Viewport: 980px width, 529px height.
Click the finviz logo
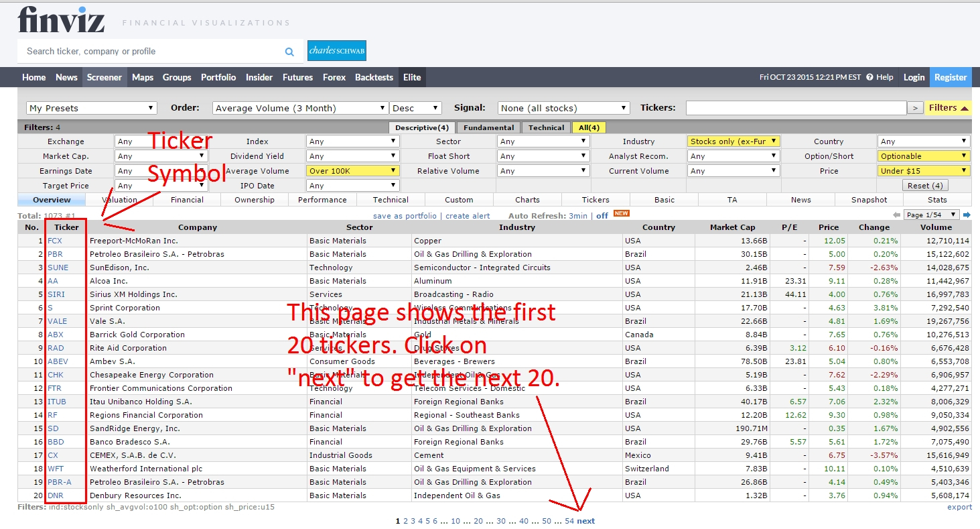click(61, 19)
